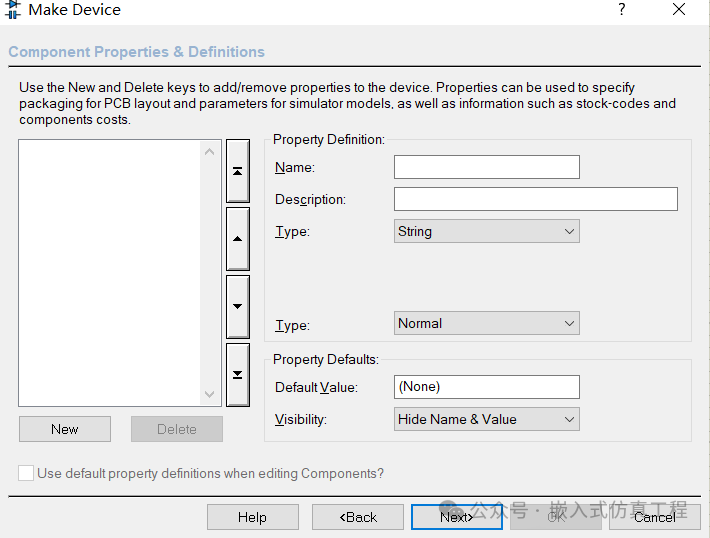Click the move-to-top arrow button

[237, 171]
